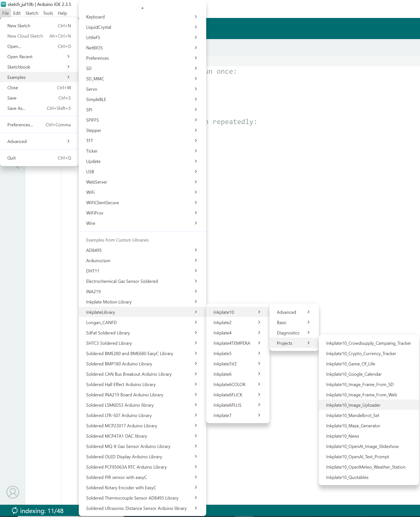Open Inkplate10_OpenMeteo_Weather_Station example
The height and width of the screenshot is (517, 420).
point(366,467)
